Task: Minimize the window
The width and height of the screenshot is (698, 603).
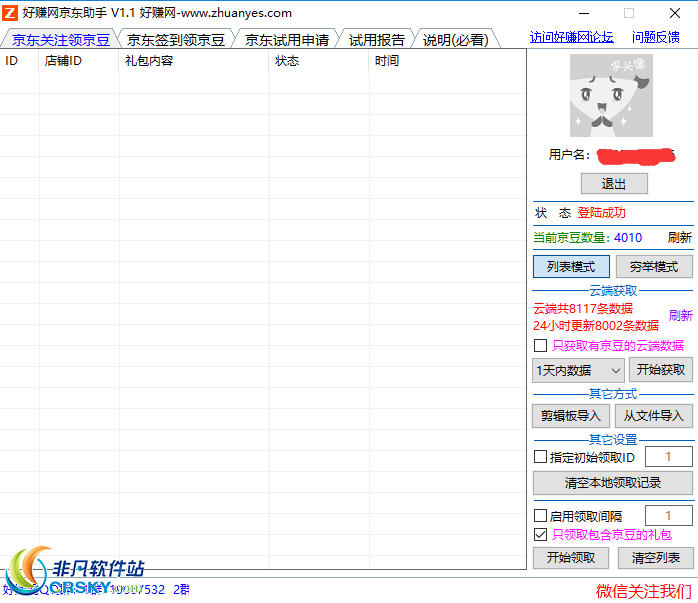Action: [584, 13]
